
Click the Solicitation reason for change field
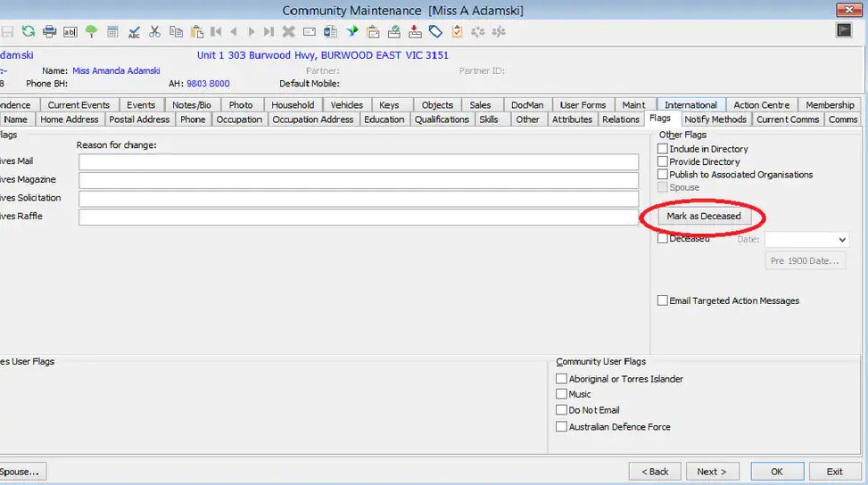click(x=359, y=199)
